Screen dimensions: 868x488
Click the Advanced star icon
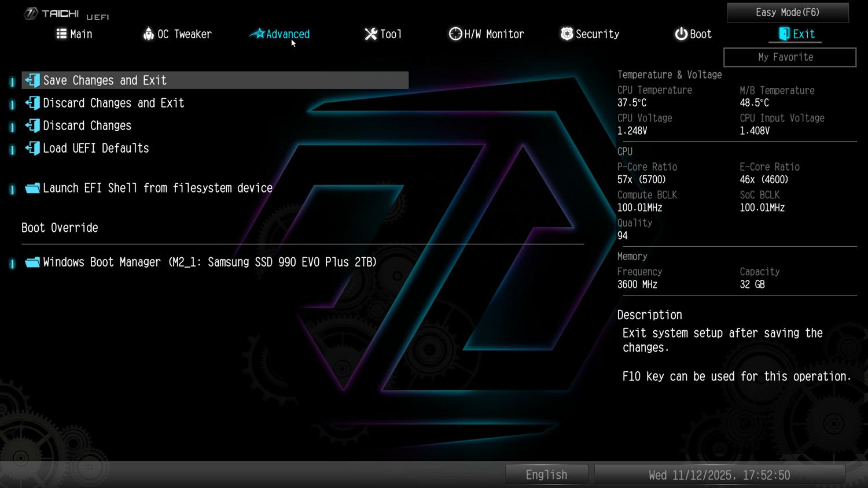[258, 34]
